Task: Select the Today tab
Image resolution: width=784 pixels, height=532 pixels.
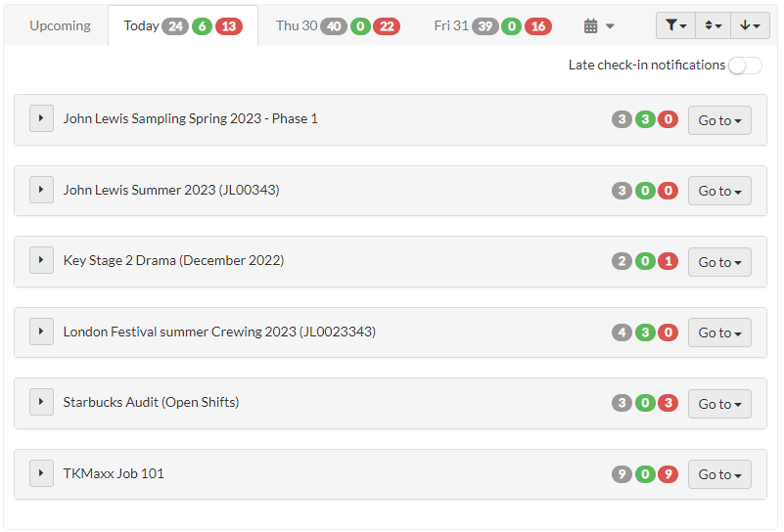Action: click(x=183, y=25)
